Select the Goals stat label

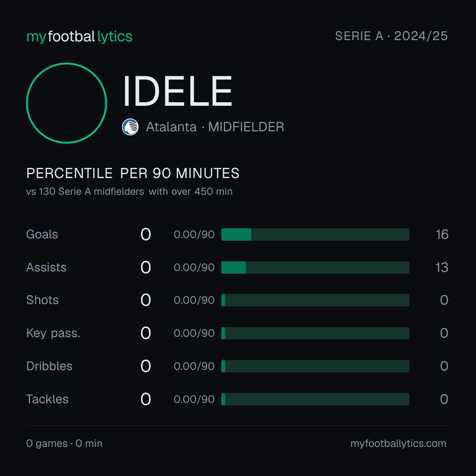[42, 234]
